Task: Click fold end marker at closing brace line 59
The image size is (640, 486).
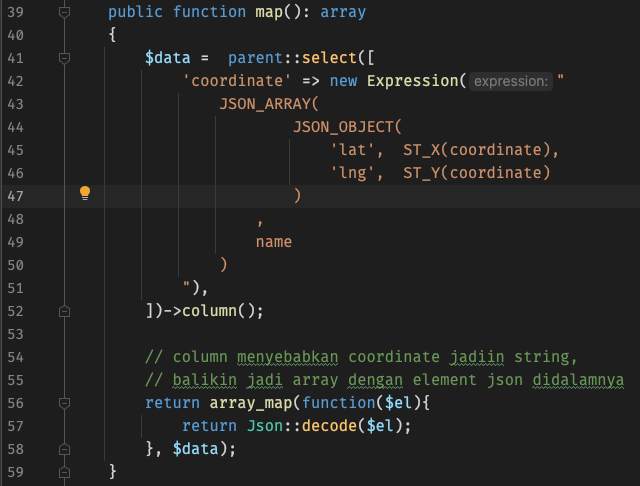Action: coord(65,471)
